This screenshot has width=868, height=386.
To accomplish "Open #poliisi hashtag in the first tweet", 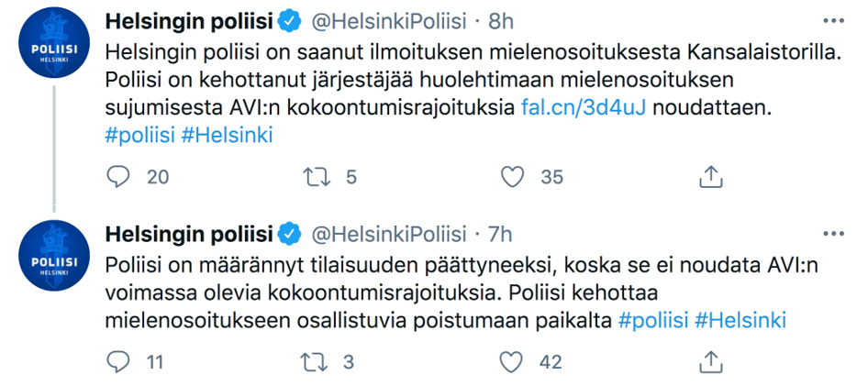I will click(140, 135).
